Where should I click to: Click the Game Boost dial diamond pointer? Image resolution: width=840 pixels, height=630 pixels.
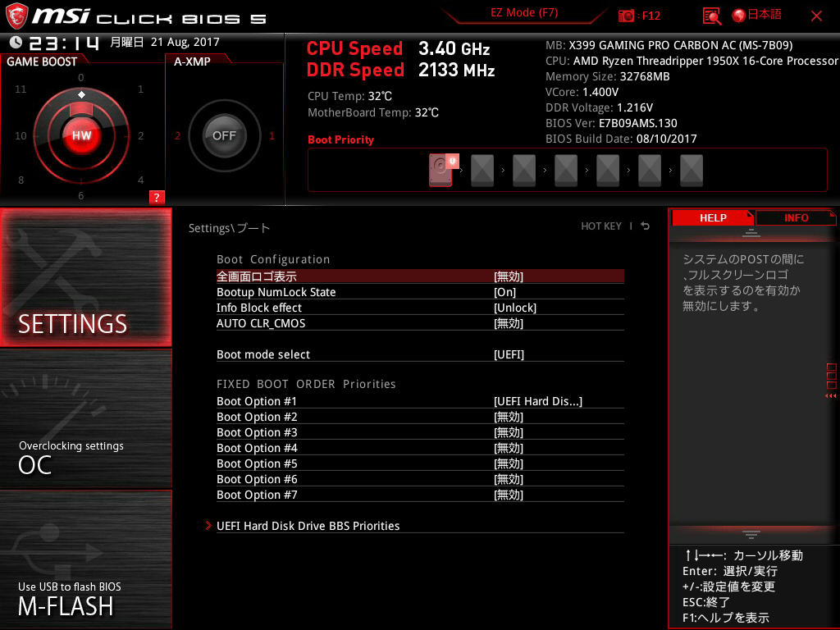point(81,95)
